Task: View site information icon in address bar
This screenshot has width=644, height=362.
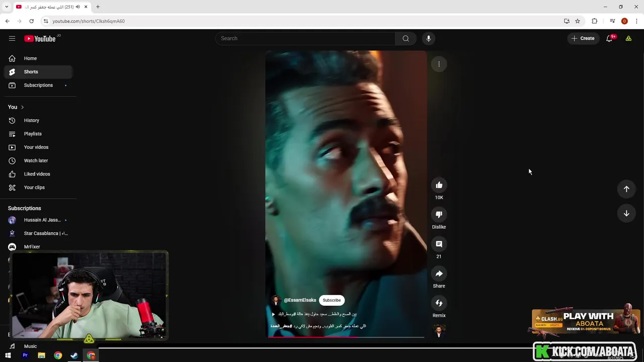Action: click(x=45, y=21)
